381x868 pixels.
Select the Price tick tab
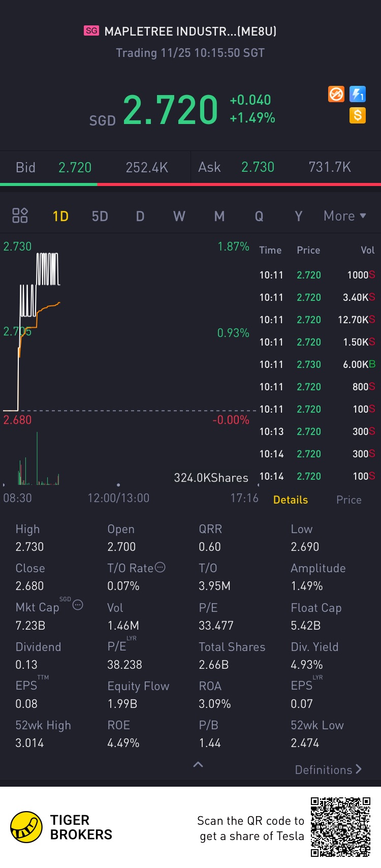349,500
